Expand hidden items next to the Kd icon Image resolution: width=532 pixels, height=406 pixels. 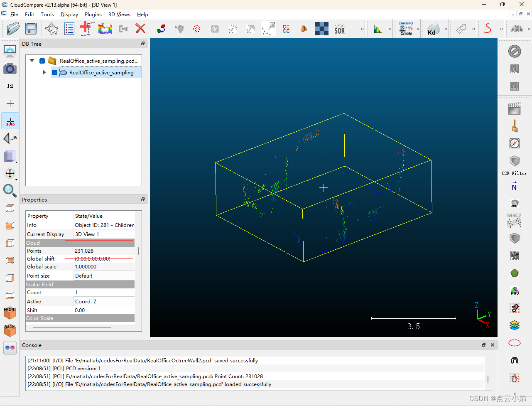click(446, 29)
